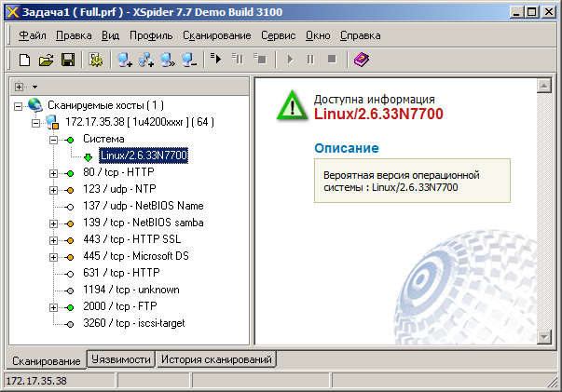This screenshot has width=562, height=392.
Task: Click the warning triangle info icon
Action: pyautogui.click(x=292, y=105)
